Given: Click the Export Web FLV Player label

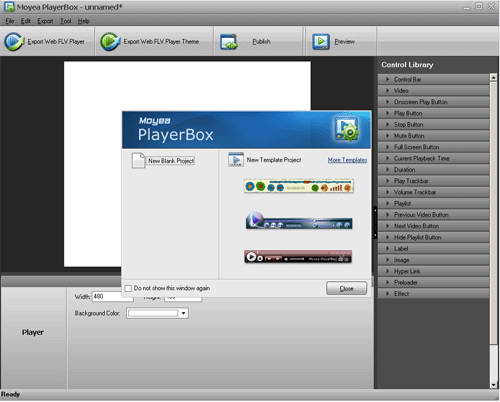Looking at the screenshot, I should [56, 42].
